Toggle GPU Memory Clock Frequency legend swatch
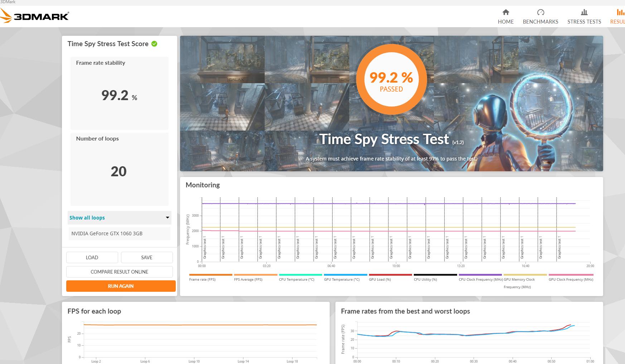Image resolution: width=625 pixels, height=364 pixels. click(525, 275)
